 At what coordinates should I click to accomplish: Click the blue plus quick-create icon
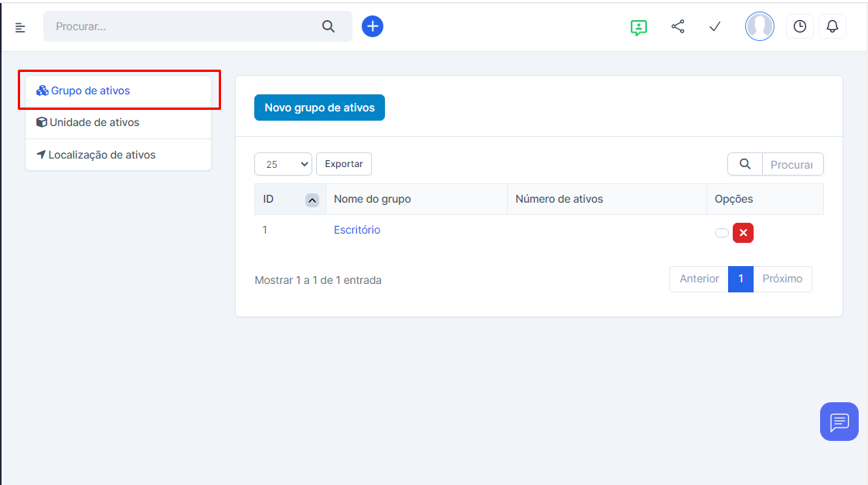click(373, 26)
